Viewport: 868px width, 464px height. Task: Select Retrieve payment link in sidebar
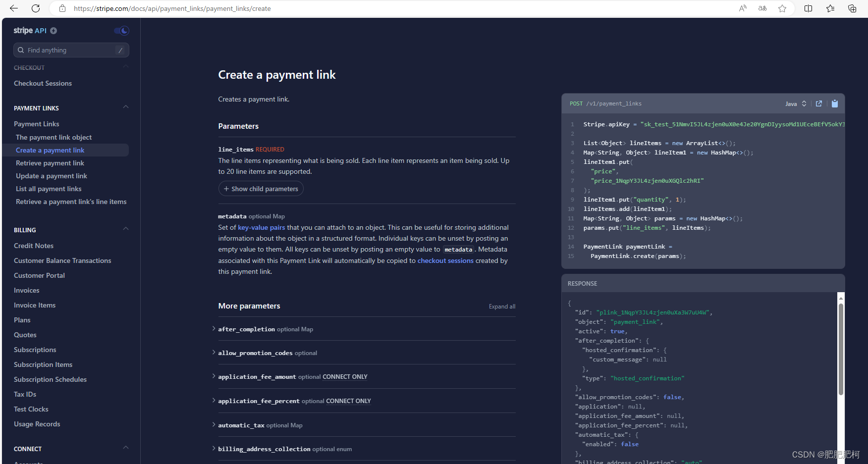click(x=50, y=163)
